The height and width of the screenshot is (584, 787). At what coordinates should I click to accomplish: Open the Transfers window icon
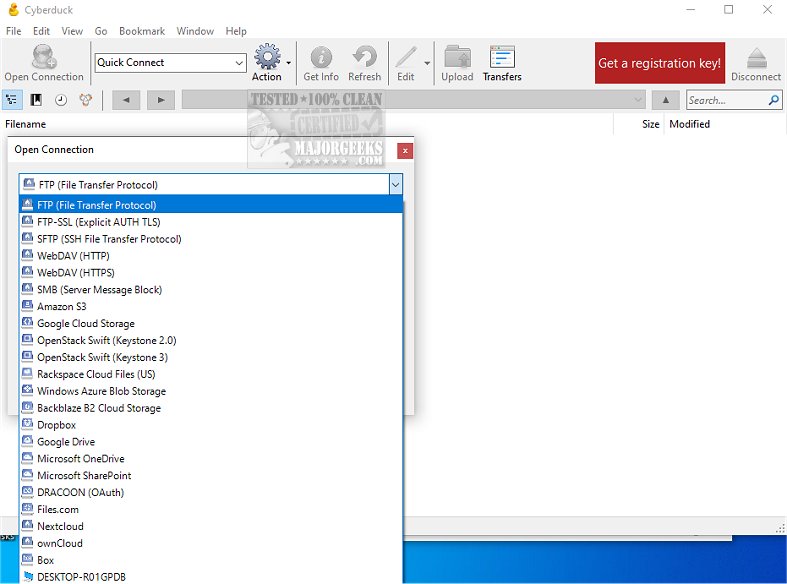[x=502, y=56]
